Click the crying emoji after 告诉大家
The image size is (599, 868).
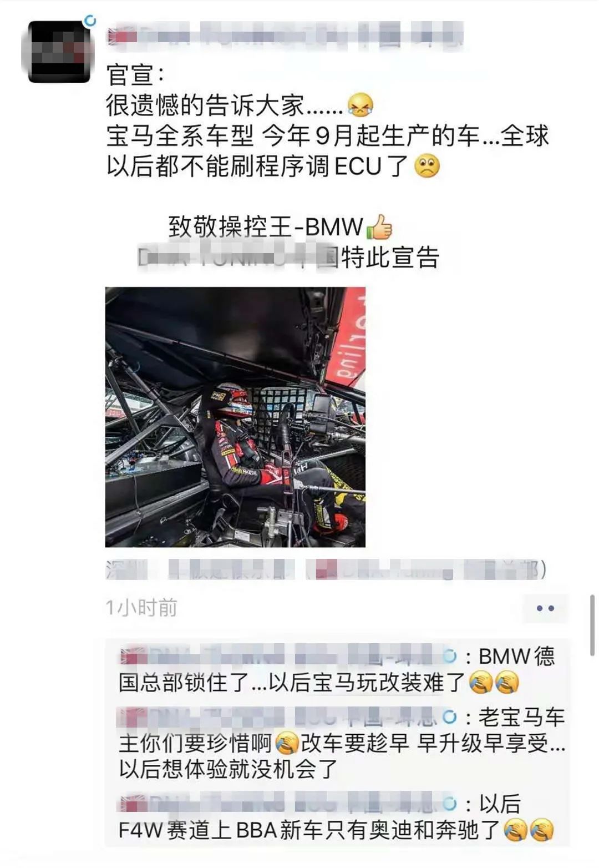[x=361, y=105]
